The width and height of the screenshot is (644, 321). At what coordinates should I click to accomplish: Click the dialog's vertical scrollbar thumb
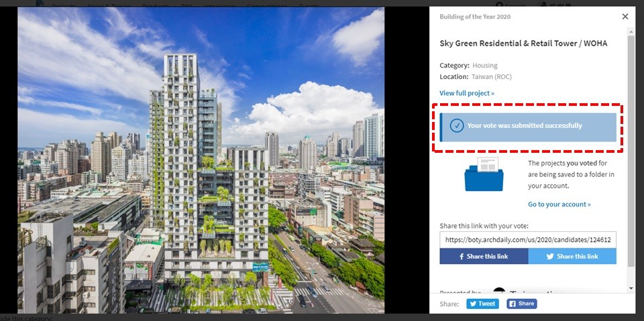click(631, 150)
